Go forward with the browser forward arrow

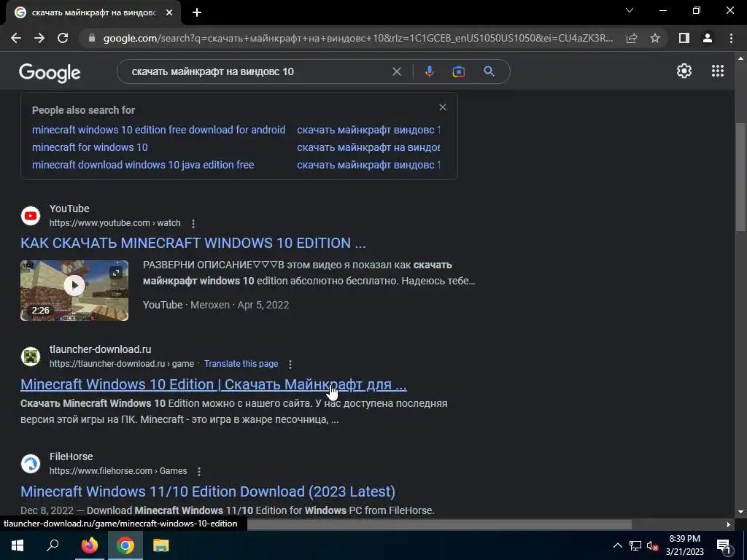click(39, 38)
